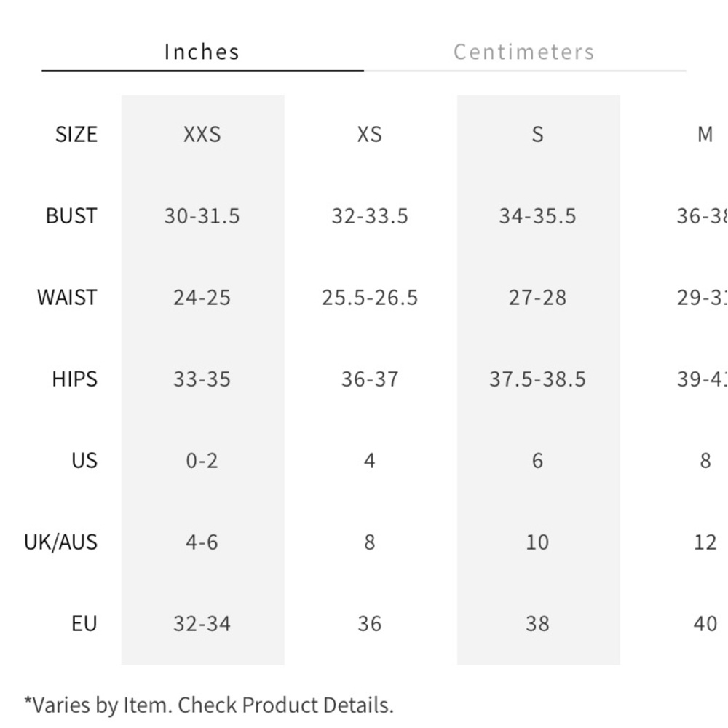Switch to the Centimeters tab
Image resolution: width=728 pixels, height=728 pixels.
(x=524, y=52)
